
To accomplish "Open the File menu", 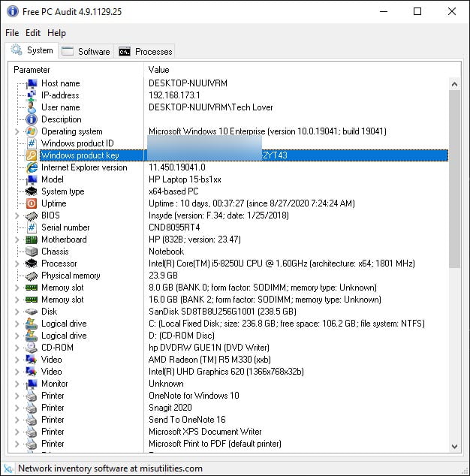I will pyautogui.click(x=12, y=33).
